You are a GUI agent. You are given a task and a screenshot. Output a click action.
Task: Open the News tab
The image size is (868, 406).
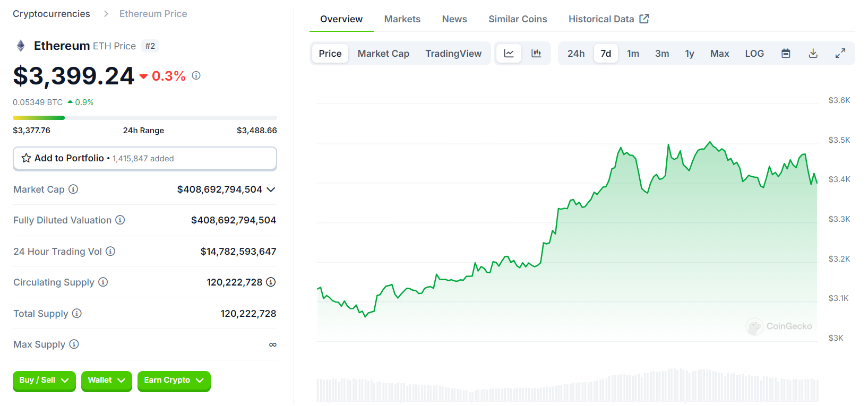click(454, 19)
